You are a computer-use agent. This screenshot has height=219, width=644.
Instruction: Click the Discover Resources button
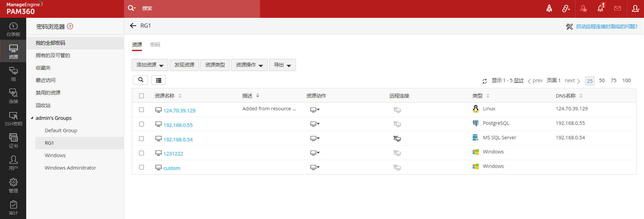(x=184, y=65)
